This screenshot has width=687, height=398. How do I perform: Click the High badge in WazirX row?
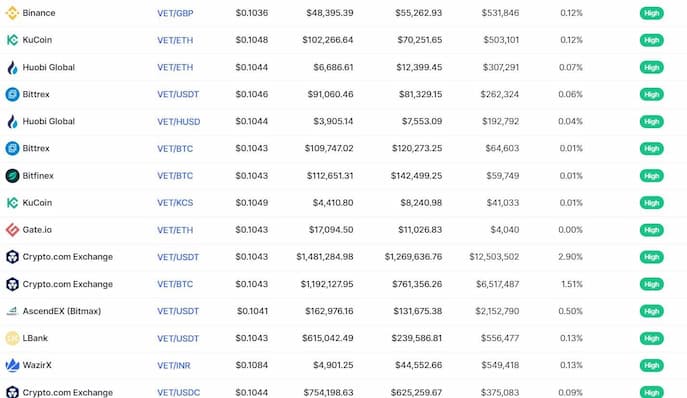tap(652, 365)
